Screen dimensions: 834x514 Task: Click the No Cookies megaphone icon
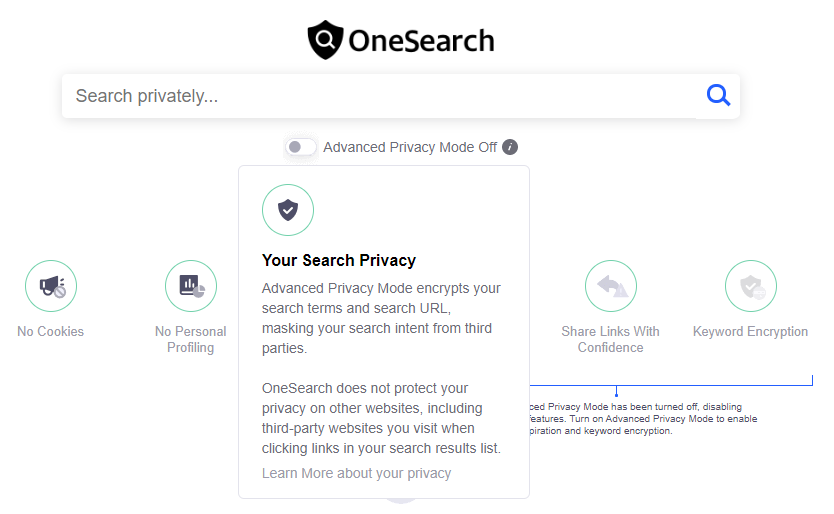coord(51,286)
